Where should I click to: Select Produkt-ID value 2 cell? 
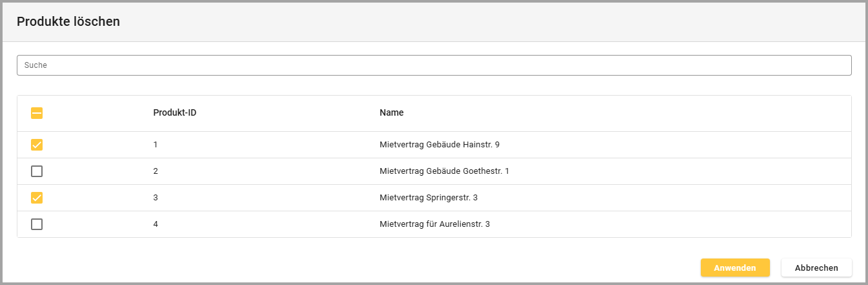(156, 171)
